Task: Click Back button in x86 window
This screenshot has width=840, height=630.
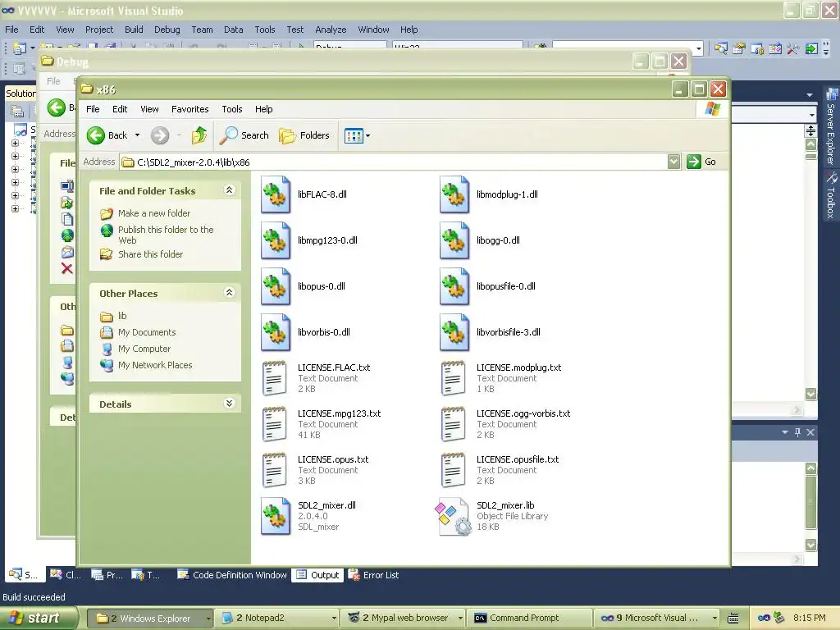Action: click(x=107, y=135)
